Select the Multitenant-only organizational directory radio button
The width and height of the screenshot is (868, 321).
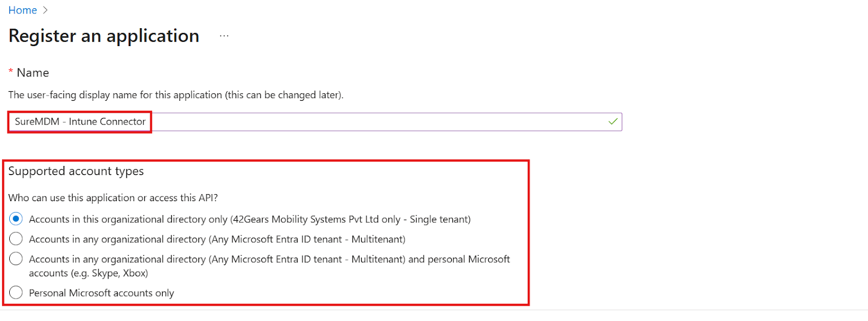16,239
